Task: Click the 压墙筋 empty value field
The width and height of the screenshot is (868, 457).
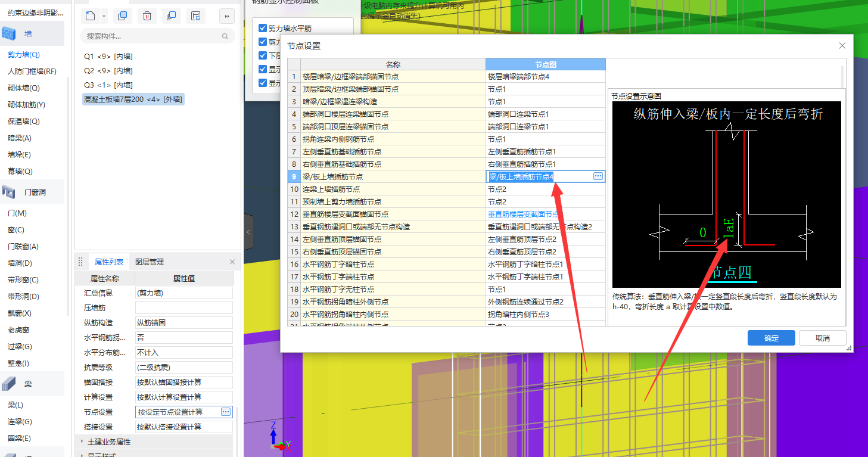Action: pyautogui.click(x=183, y=307)
